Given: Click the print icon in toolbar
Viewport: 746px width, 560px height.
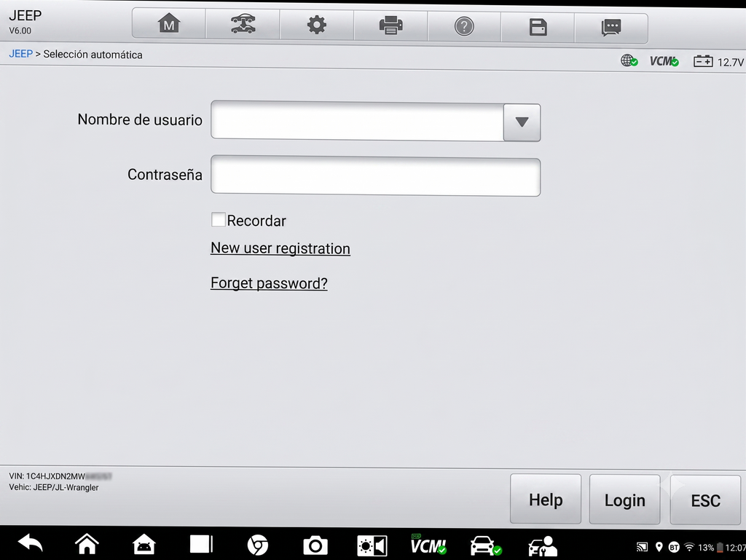Looking at the screenshot, I should 390,25.
